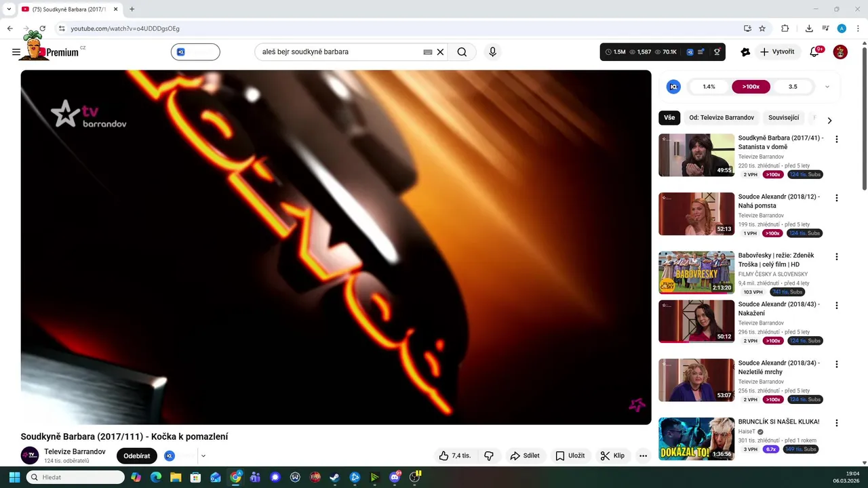The width and height of the screenshot is (868, 488).
Task: Open Babovřesky film thumbnail
Action: 696,272
